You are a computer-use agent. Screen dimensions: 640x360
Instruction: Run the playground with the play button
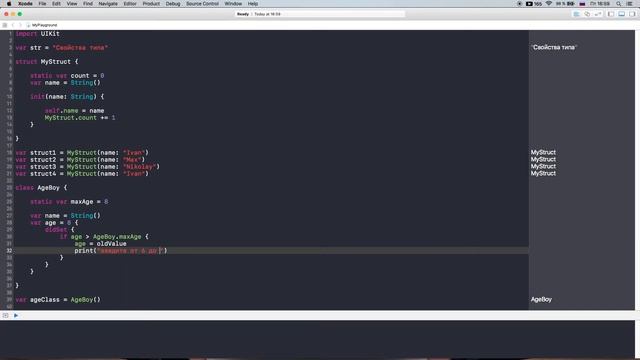pyautogui.click(x=16, y=316)
